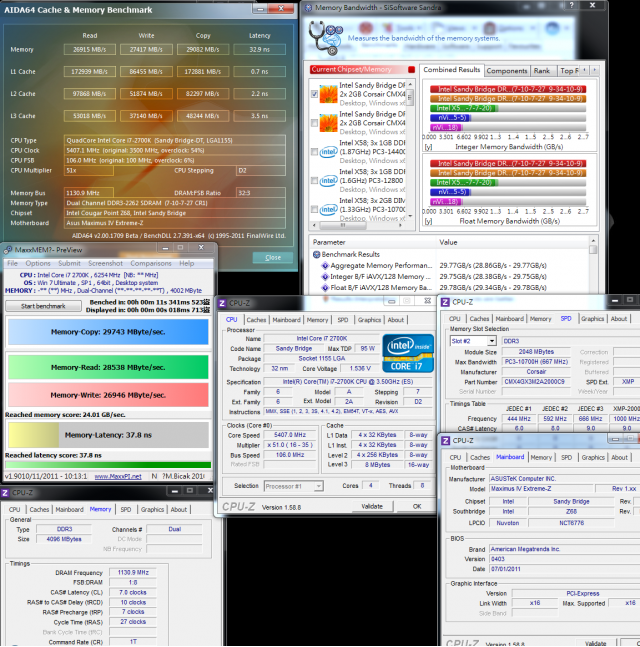The width and height of the screenshot is (640, 647).
Task: Open the Options menu in MaxxMEM
Action: click(38, 263)
